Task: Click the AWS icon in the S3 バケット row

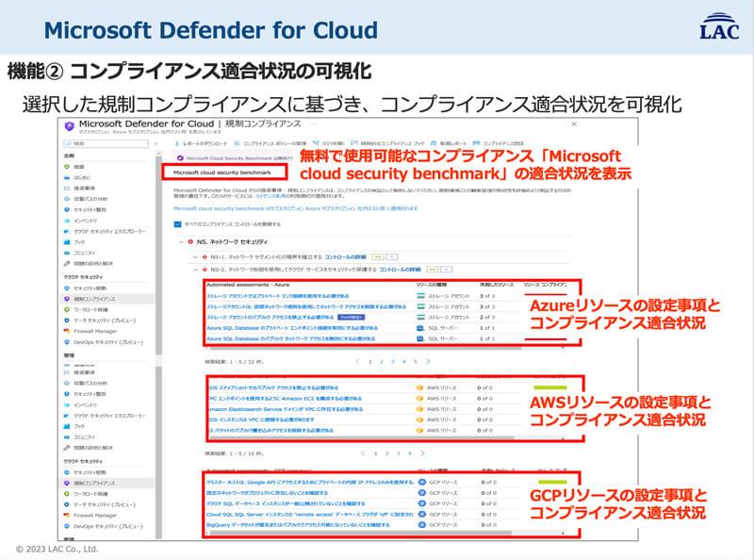Action: pyautogui.click(x=419, y=430)
